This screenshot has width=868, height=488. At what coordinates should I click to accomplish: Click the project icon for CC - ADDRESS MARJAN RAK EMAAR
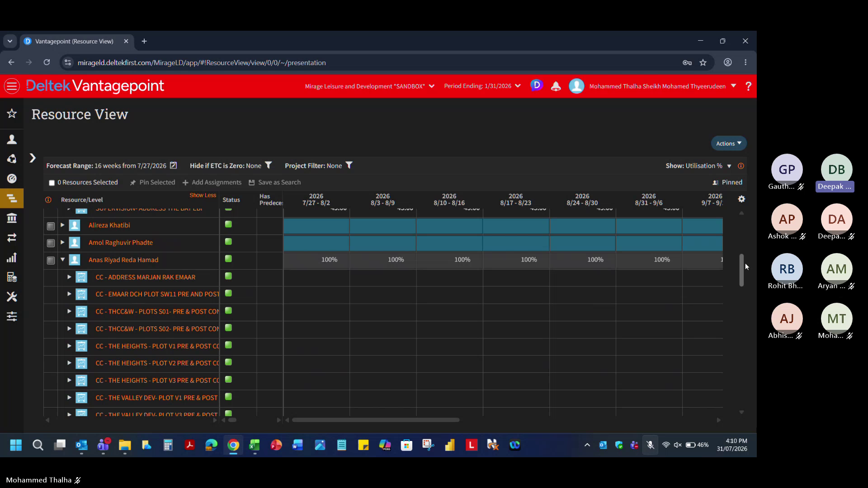pos(81,277)
